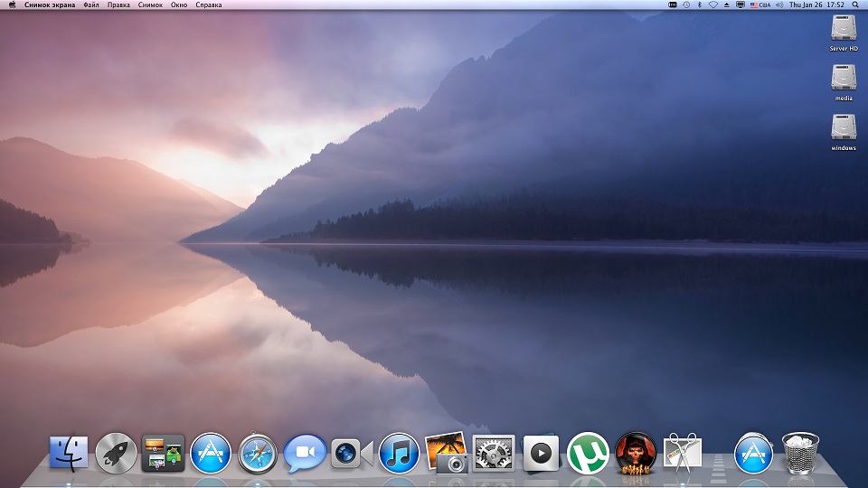The image size is (868, 488).
Task: Launch iTunes music note icon
Action: point(399,453)
